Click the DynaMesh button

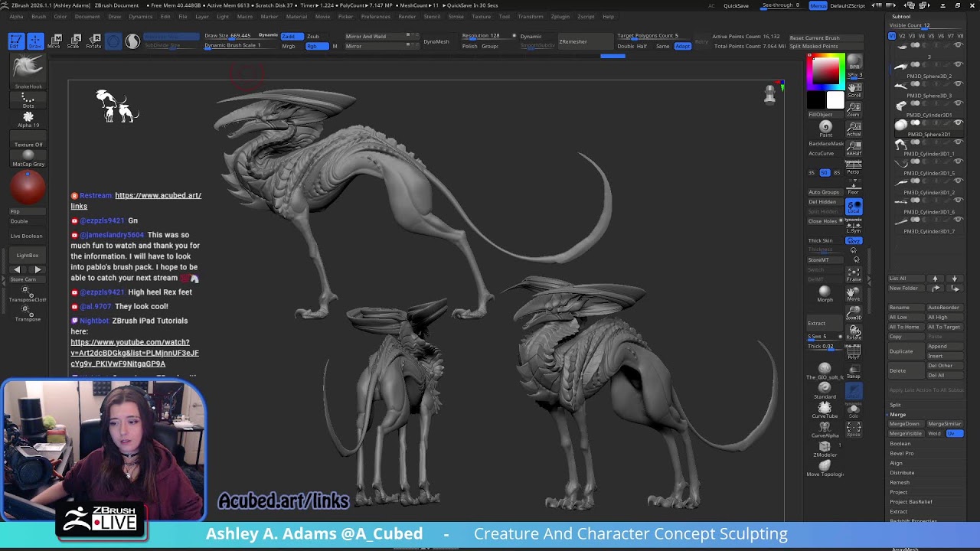[x=436, y=41]
